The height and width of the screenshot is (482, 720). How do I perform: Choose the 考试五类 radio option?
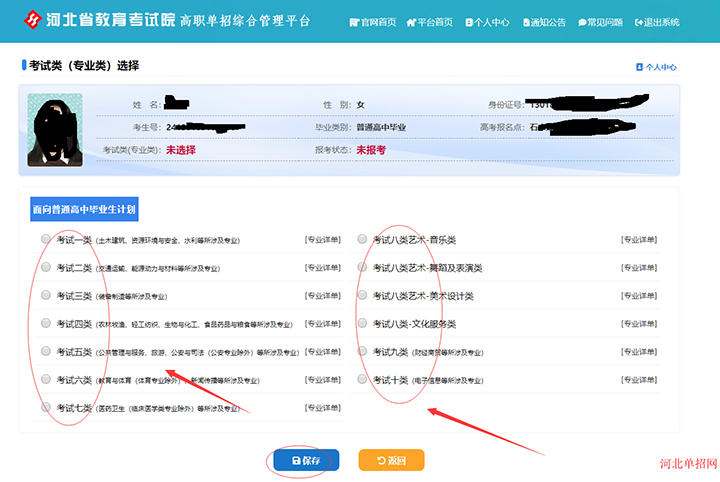(x=46, y=351)
